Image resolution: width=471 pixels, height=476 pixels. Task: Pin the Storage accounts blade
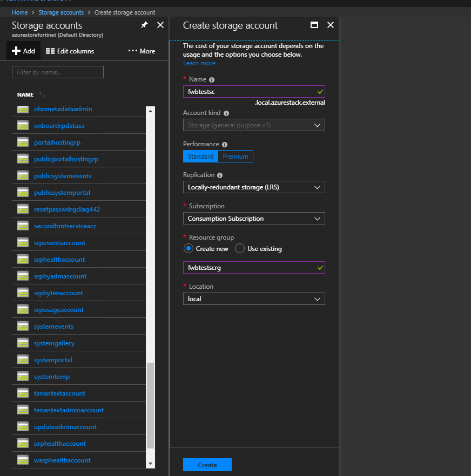144,25
